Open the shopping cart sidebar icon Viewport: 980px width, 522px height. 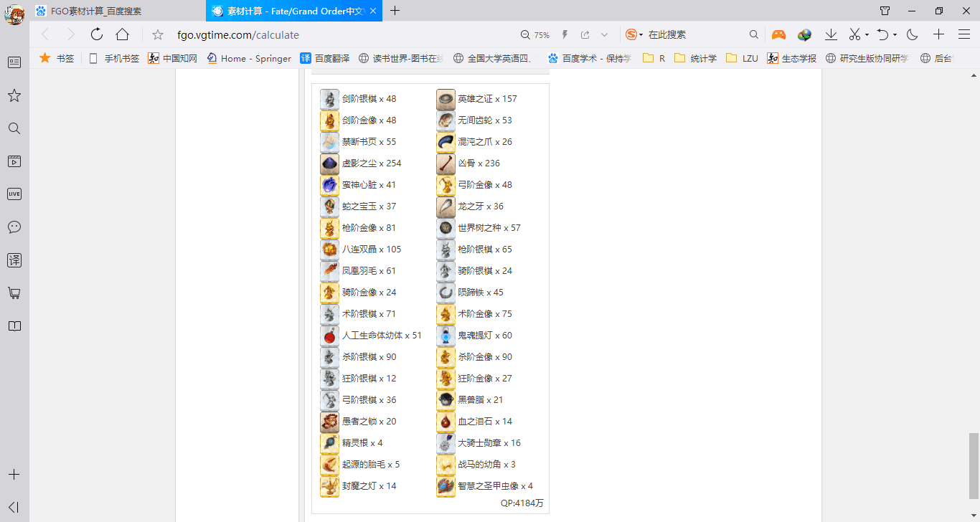click(14, 293)
